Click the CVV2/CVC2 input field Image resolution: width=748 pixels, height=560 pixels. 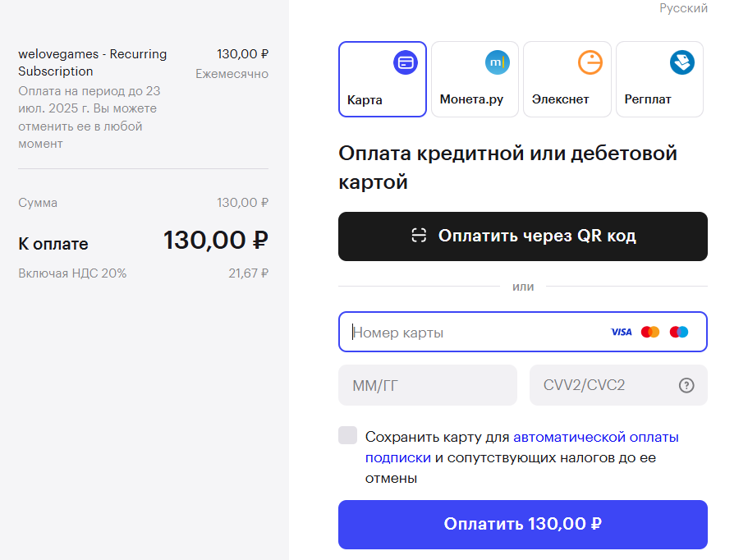point(618,385)
